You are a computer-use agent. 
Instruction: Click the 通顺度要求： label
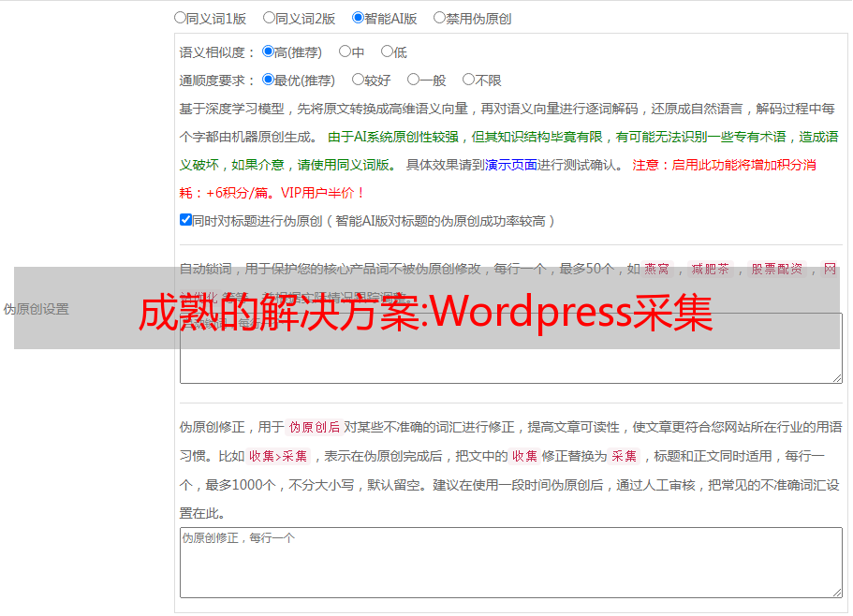217,81
